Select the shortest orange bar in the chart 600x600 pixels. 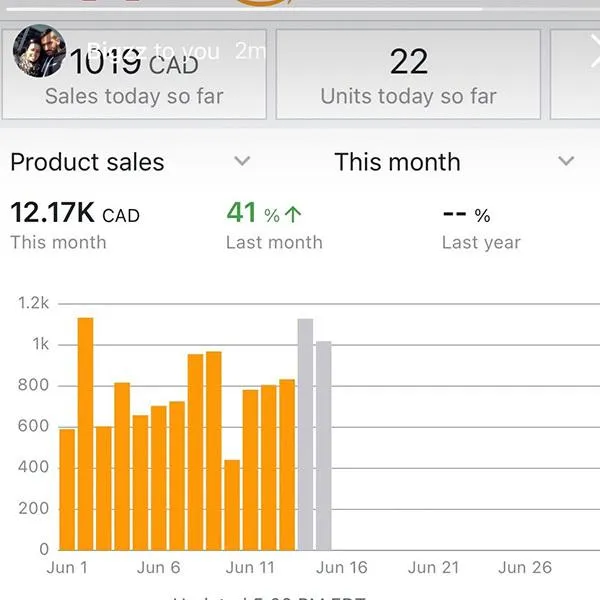(232, 505)
